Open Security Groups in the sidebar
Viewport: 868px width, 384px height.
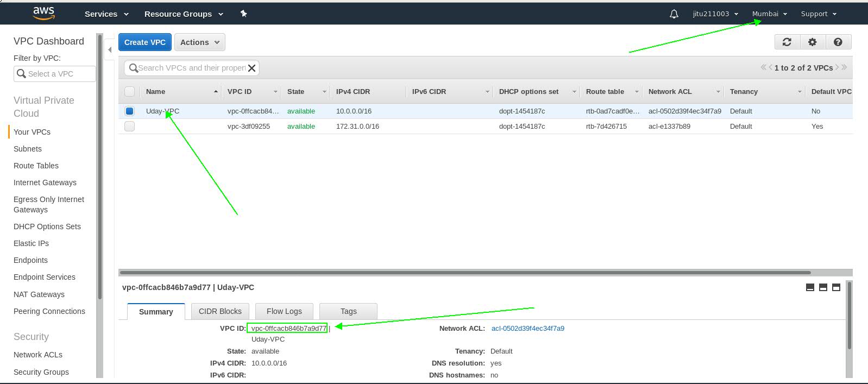[x=41, y=372]
